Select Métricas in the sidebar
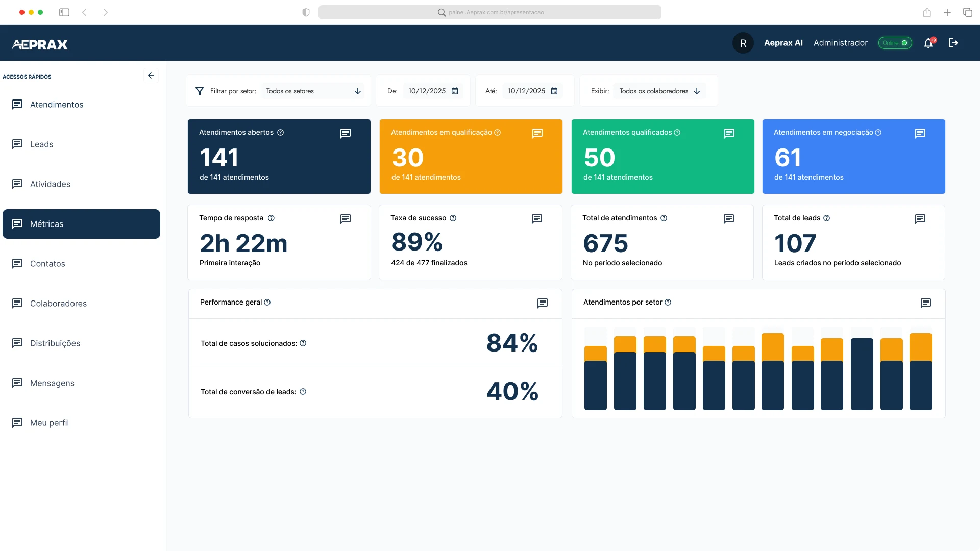This screenshot has height=551, width=980. [x=81, y=224]
